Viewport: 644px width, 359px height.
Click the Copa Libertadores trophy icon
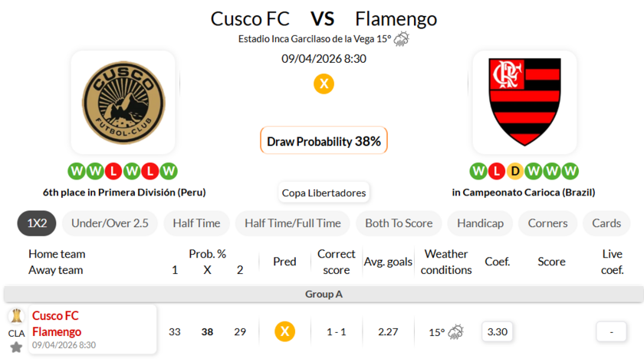coord(16,316)
